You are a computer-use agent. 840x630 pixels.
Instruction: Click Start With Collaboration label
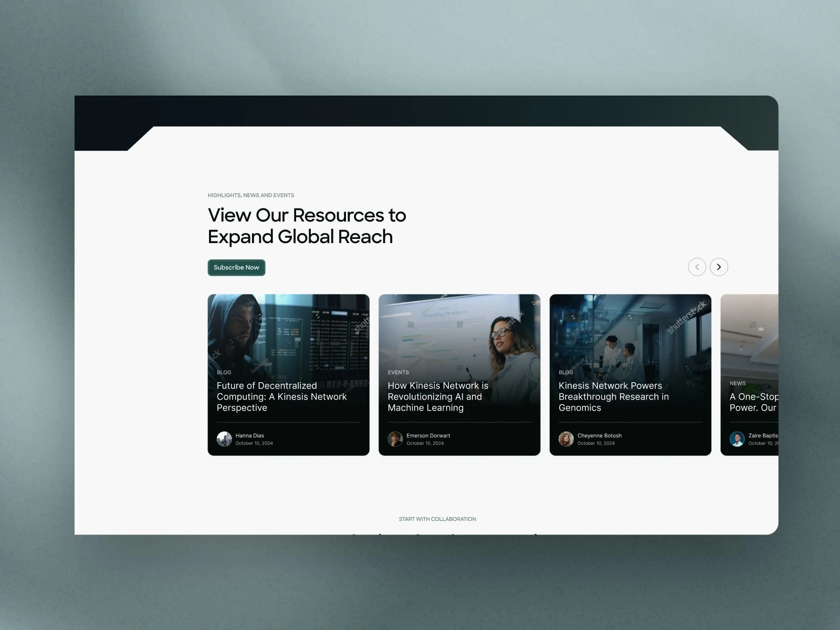[437, 519]
